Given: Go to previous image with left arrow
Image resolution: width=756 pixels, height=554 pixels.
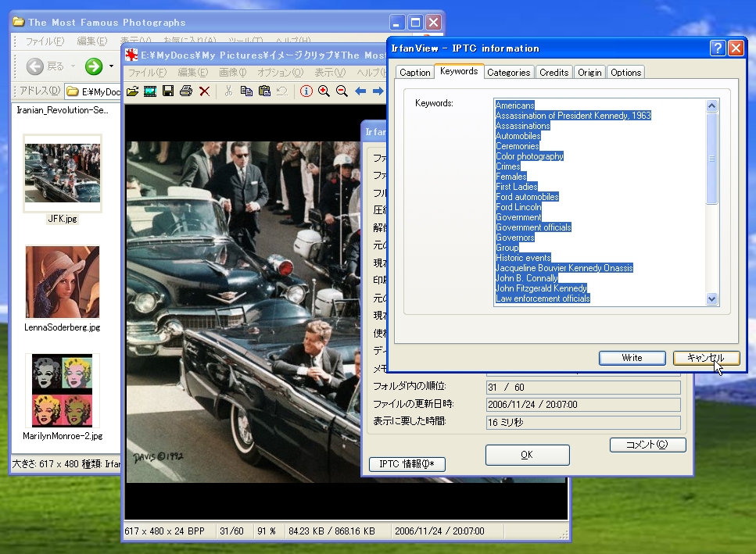Looking at the screenshot, I should coord(360,91).
